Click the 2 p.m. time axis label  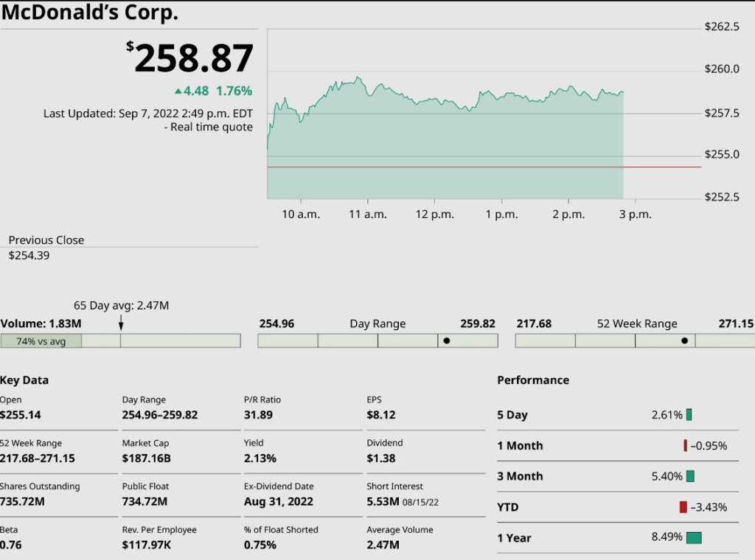pos(568,214)
